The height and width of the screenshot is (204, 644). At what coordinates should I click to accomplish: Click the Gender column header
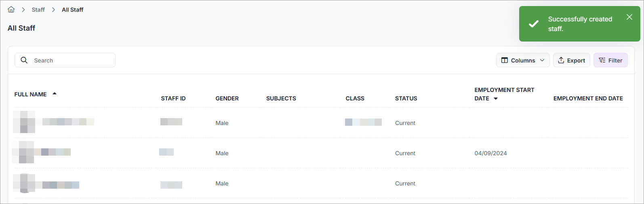point(227,98)
